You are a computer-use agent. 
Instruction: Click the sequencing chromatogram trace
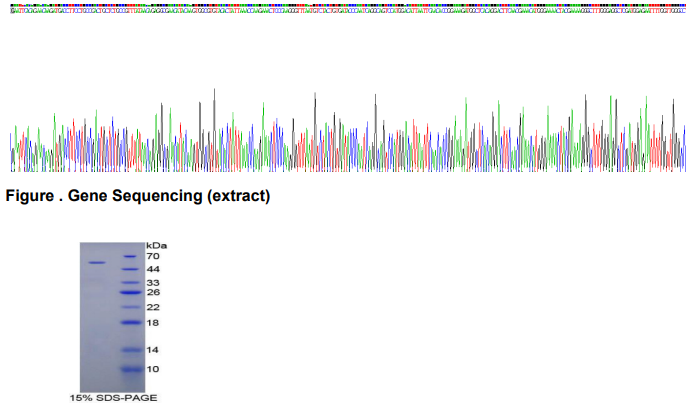click(x=348, y=130)
